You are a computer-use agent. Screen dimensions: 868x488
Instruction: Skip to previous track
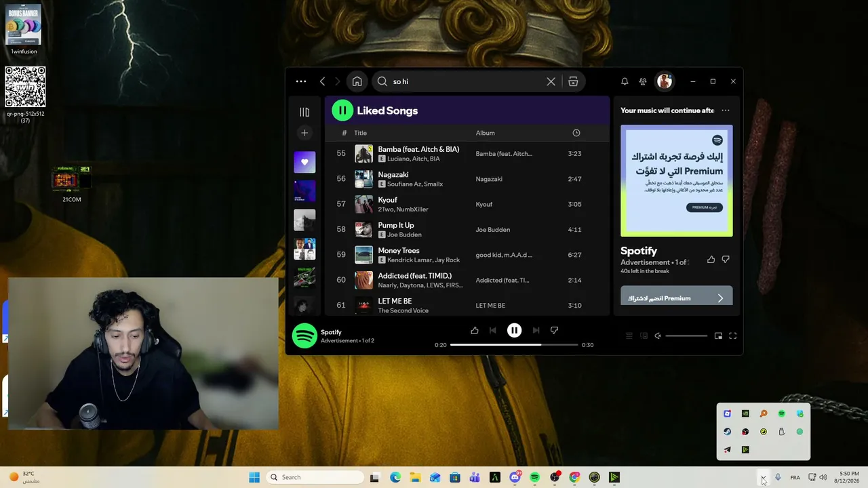click(493, 330)
